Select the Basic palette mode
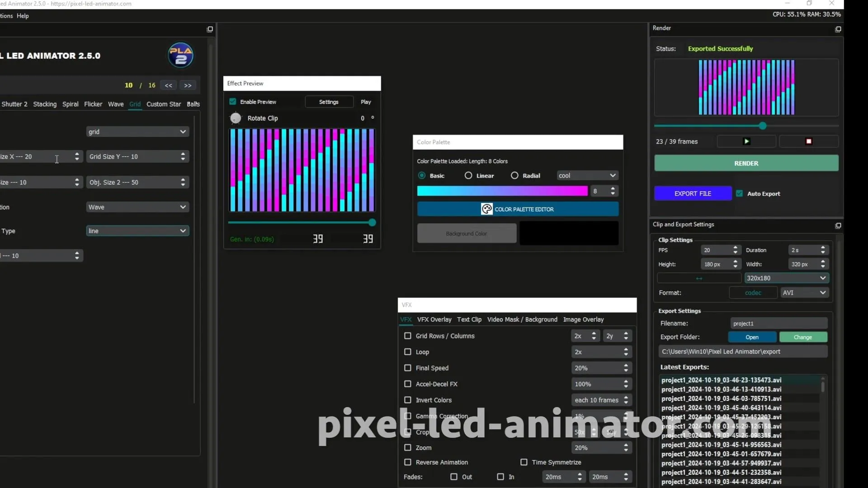This screenshot has height=488, width=868. pyautogui.click(x=422, y=175)
